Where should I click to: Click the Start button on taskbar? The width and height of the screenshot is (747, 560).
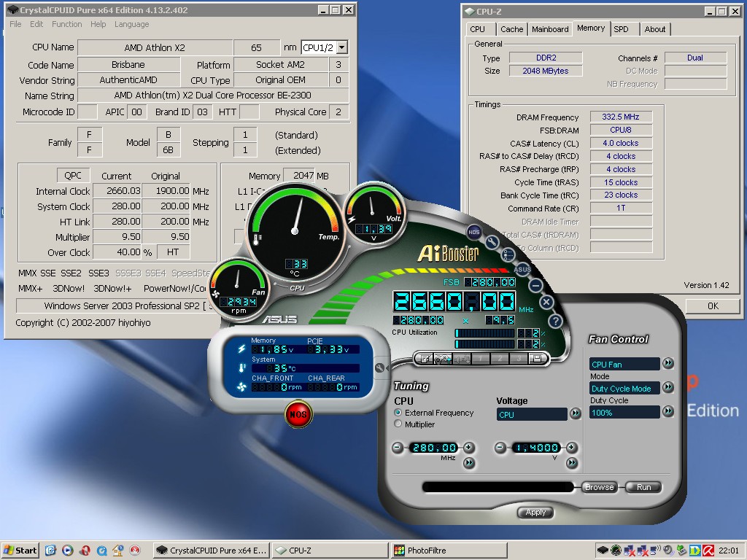tap(20, 551)
